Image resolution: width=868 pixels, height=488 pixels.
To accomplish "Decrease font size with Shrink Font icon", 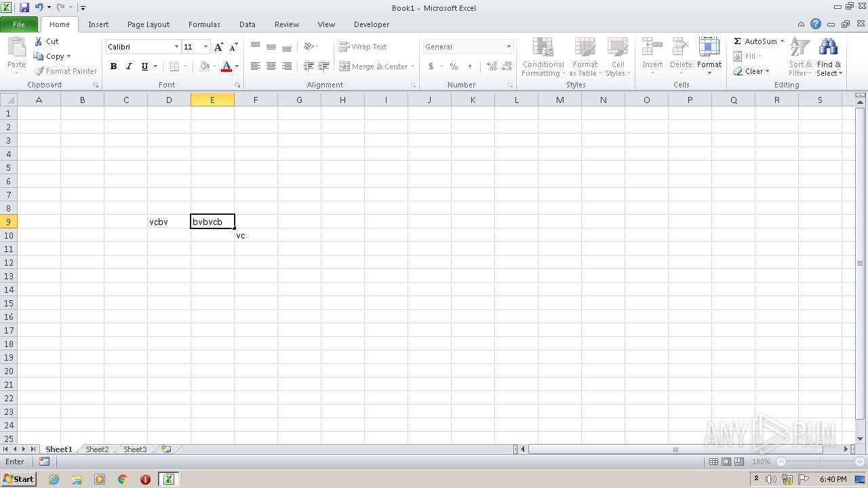I will point(233,47).
